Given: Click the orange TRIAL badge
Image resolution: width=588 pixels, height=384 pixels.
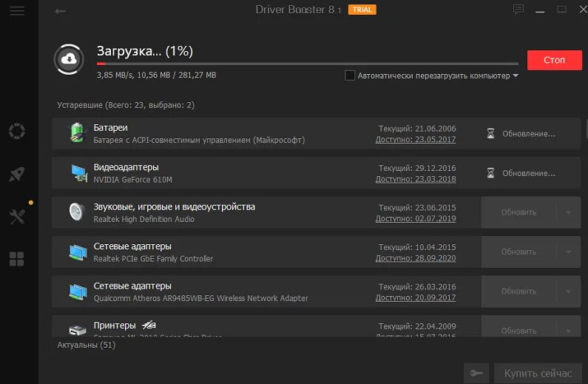Looking at the screenshot, I should [x=362, y=10].
